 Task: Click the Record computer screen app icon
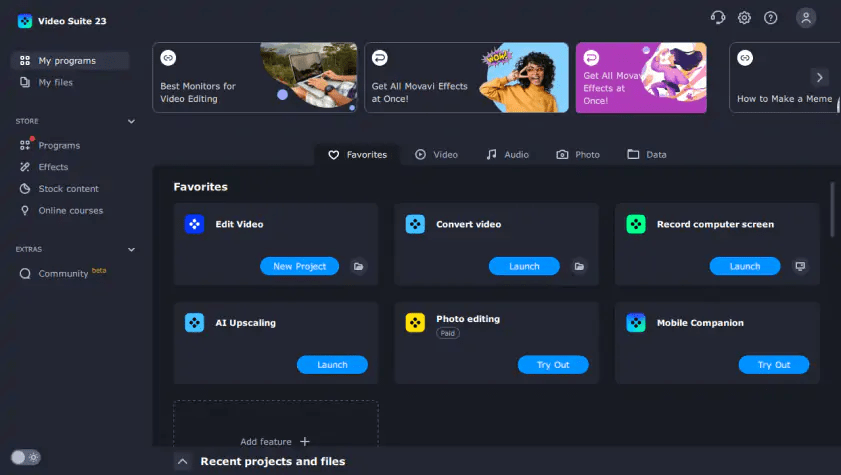click(x=636, y=224)
